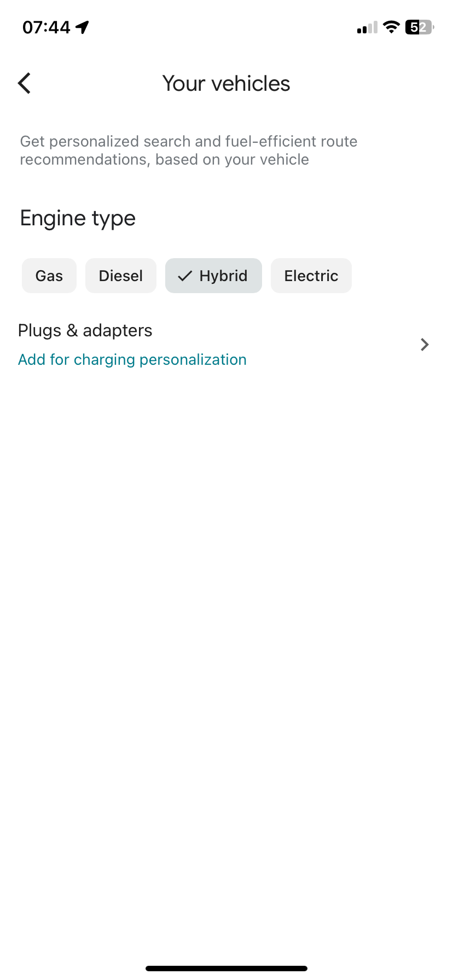Screen dimensions: 453x980
Task: Tap the checkmark on the Hybrid chip
Action: pos(185,276)
